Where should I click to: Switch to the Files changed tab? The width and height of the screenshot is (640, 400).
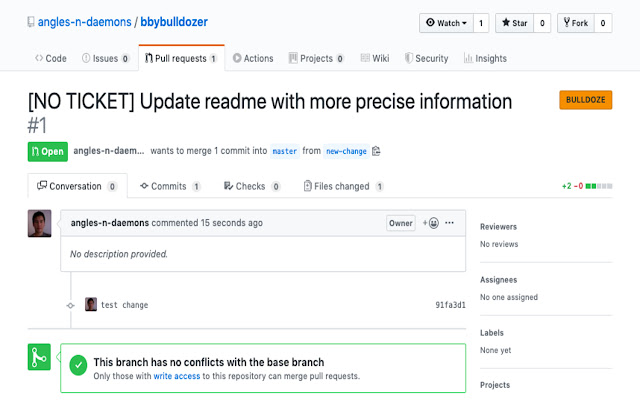344,186
